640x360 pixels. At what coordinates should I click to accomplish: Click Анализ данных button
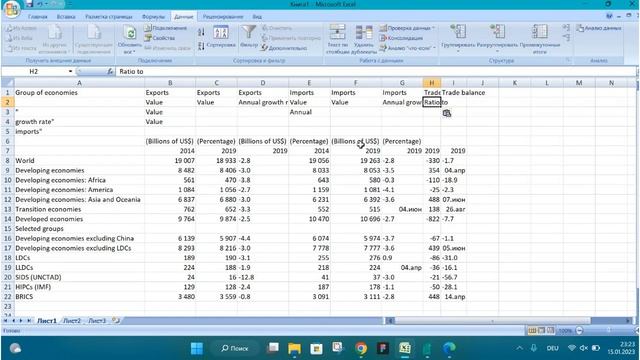click(599, 28)
